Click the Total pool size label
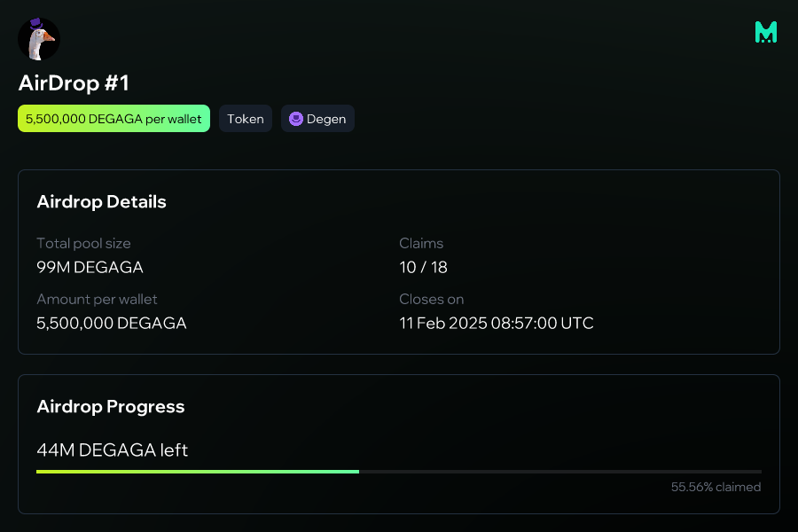Screen dimensions: 798x532 pyautogui.click(x=83, y=243)
